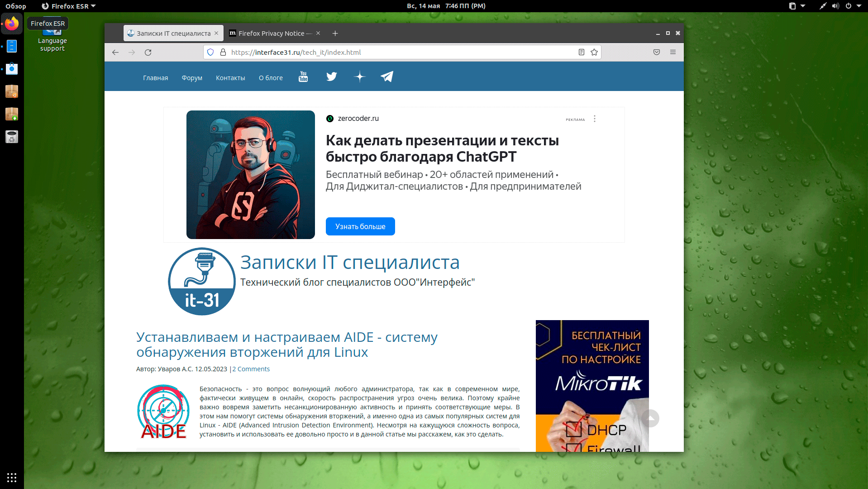The height and width of the screenshot is (489, 868).
Task: Launch the software store dock icon
Action: [x=12, y=69]
